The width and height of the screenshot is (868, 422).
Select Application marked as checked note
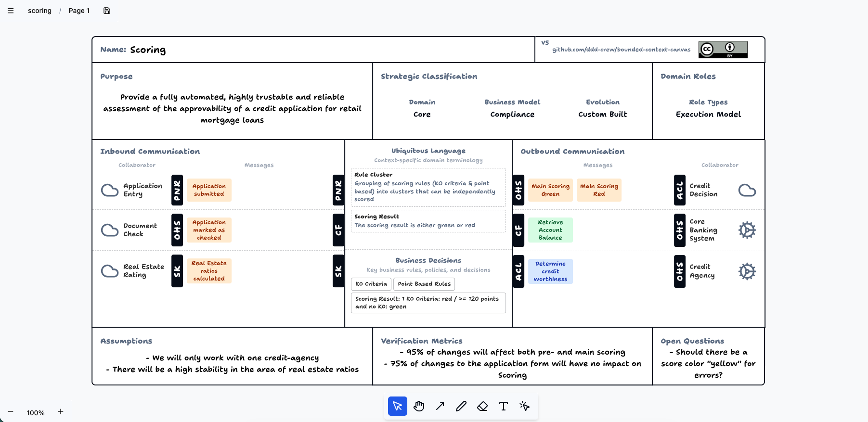(209, 230)
